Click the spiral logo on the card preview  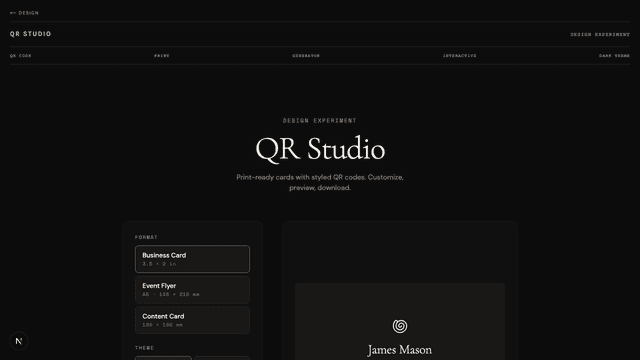(400, 326)
